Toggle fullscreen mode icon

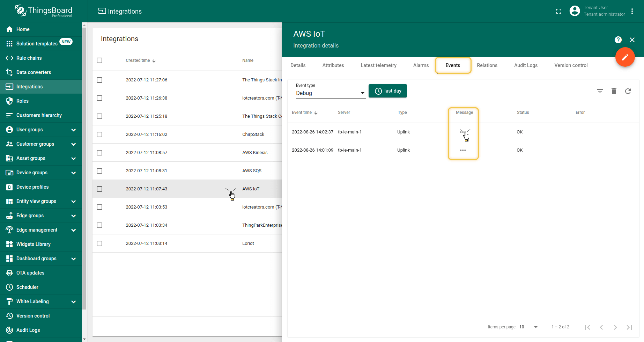point(558,11)
